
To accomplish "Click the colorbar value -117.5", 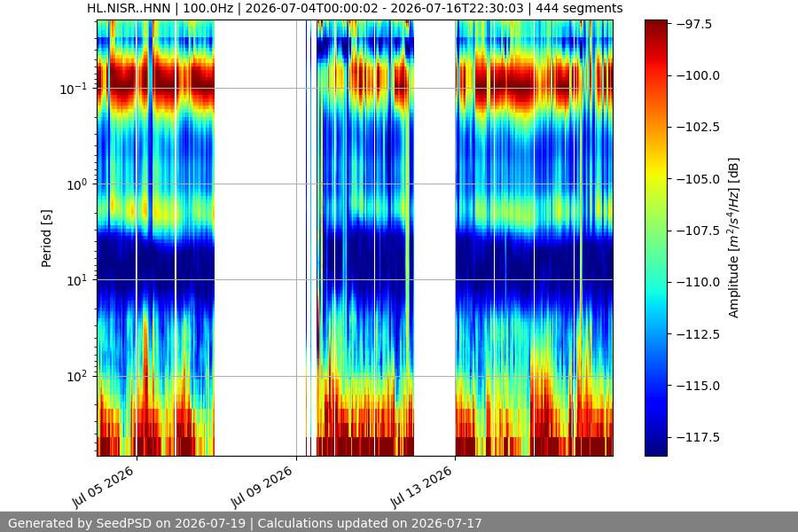I will click(x=698, y=437).
